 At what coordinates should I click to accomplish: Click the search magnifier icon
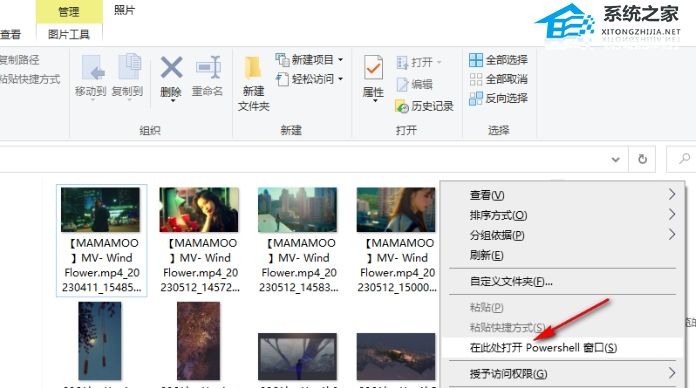click(684, 158)
